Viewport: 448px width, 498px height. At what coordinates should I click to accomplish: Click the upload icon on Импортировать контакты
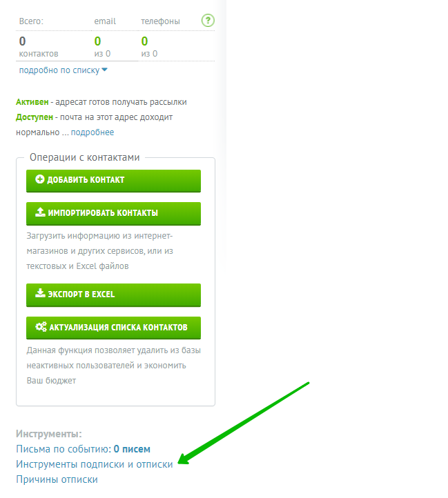(x=40, y=212)
